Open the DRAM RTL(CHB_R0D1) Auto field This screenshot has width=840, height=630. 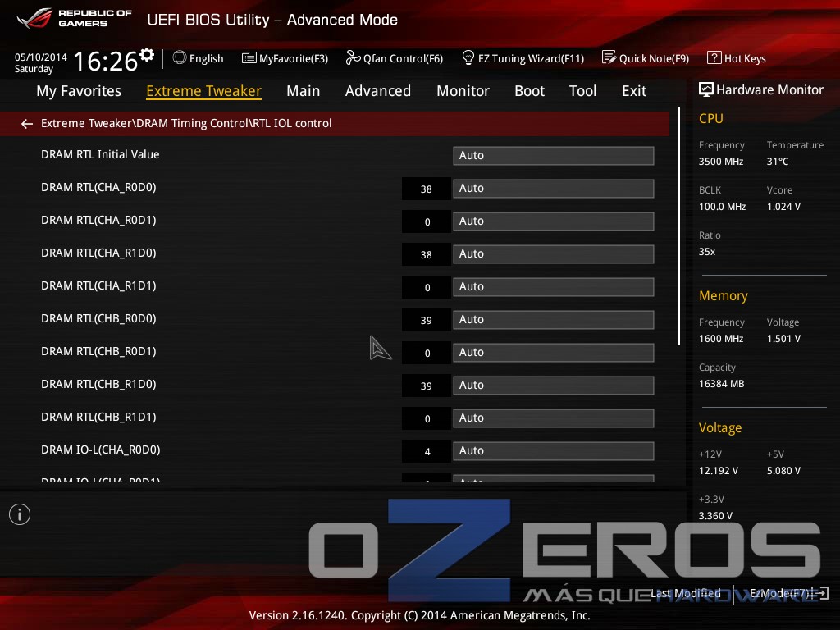pos(554,353)
